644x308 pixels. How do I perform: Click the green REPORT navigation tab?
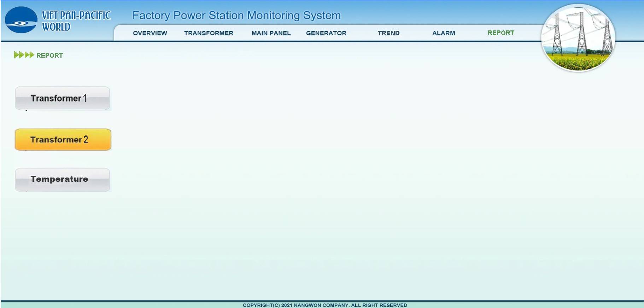(501, 33)
